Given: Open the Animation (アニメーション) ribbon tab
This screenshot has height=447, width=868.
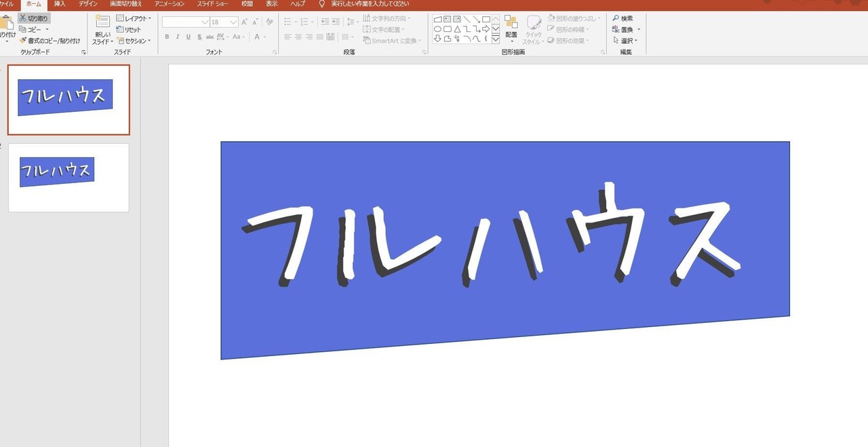Looking at the screenshot, I should [x=170, y=4].
